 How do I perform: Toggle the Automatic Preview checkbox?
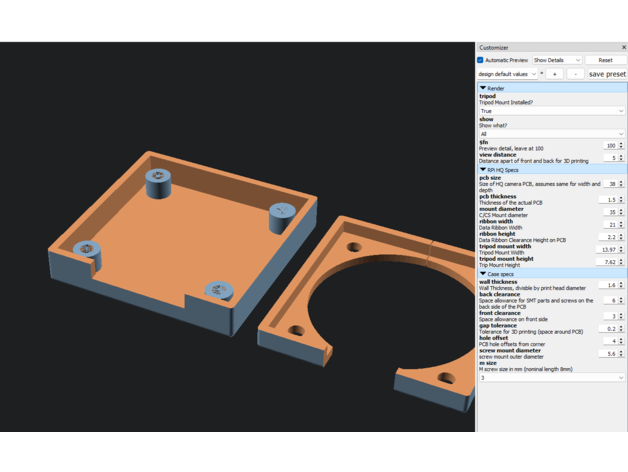click(481, 60)
